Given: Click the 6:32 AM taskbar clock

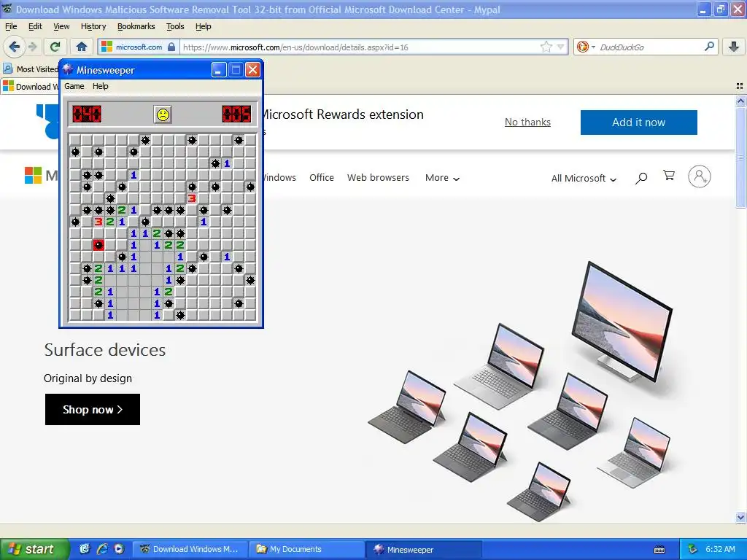Looking at the screenshot, I should click(x=720, y=549).
